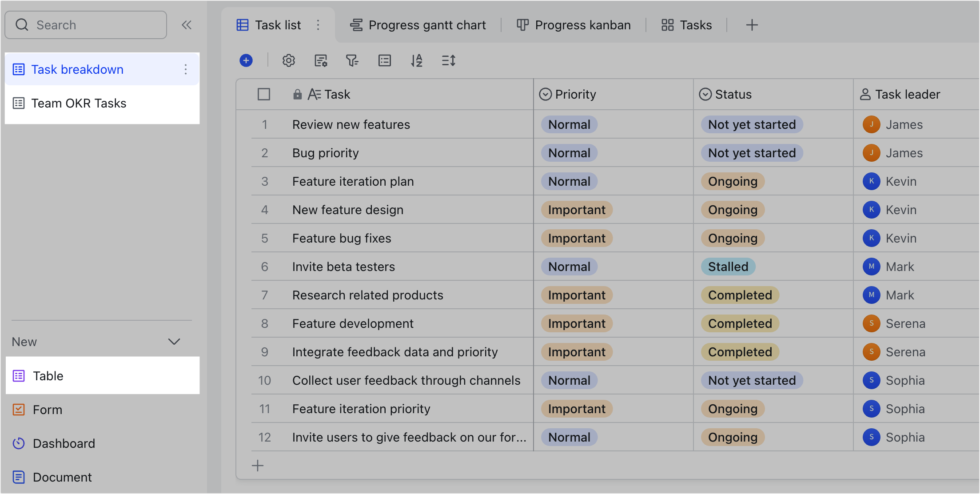Open the table settings gear icon
This screenshot has width=980, height=494.
pos(289,61)
